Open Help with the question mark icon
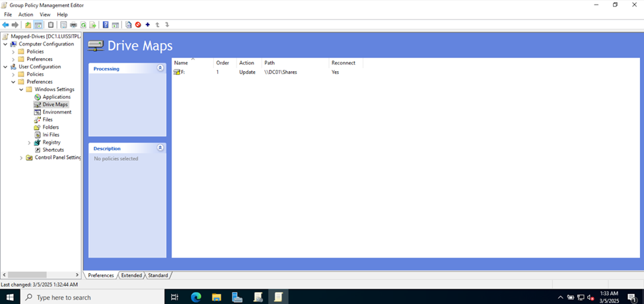This screenshot has height=304, width=644. pos(106,25)
